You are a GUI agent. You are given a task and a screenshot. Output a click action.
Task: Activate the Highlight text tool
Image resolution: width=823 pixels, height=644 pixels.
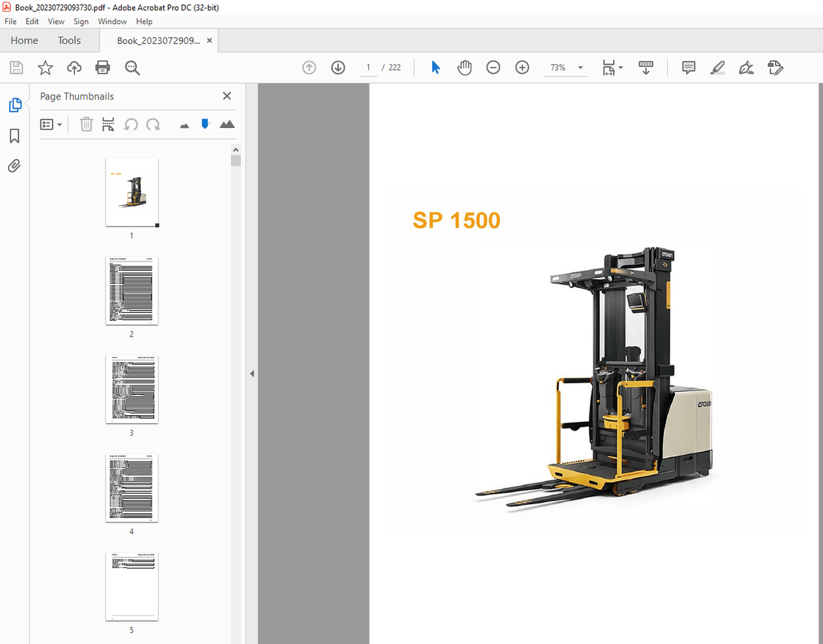[717, 67]
